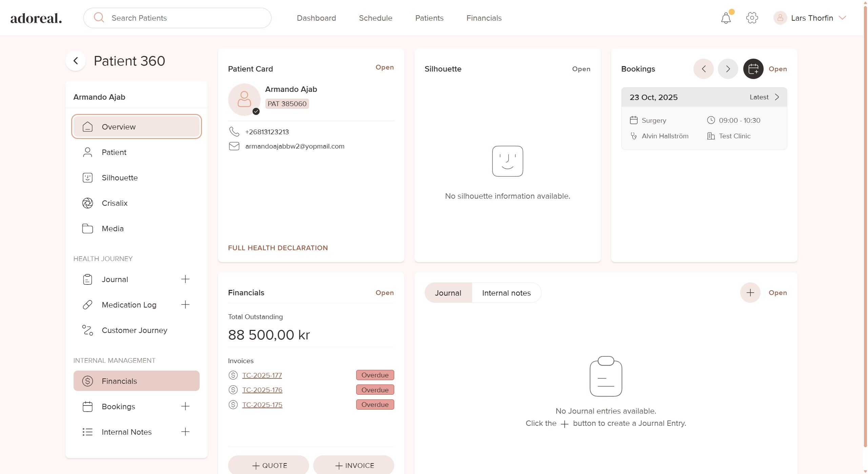The width and height of the screenshot is (868, 474).
Task: Click the new booking calendar icon
Action: click(x=753, y=69)
